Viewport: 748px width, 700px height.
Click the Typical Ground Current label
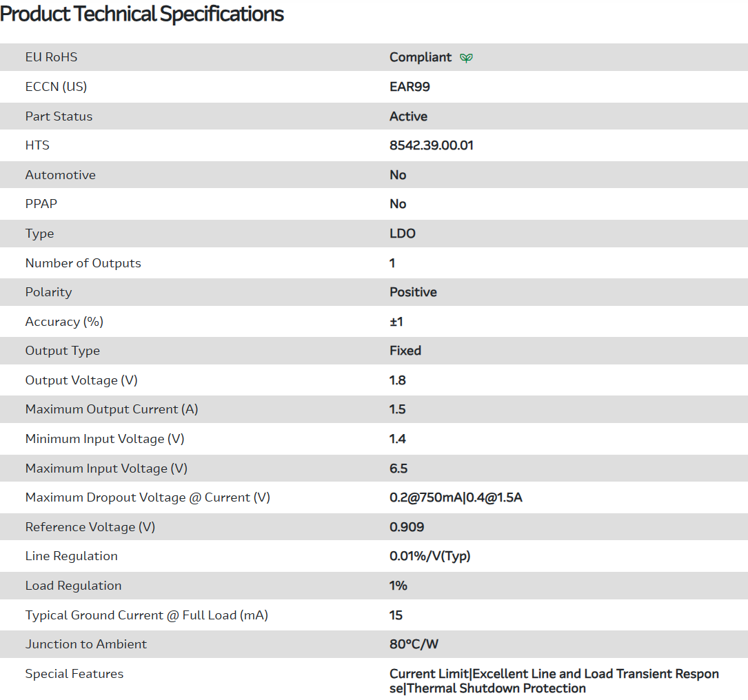point(146,615)
